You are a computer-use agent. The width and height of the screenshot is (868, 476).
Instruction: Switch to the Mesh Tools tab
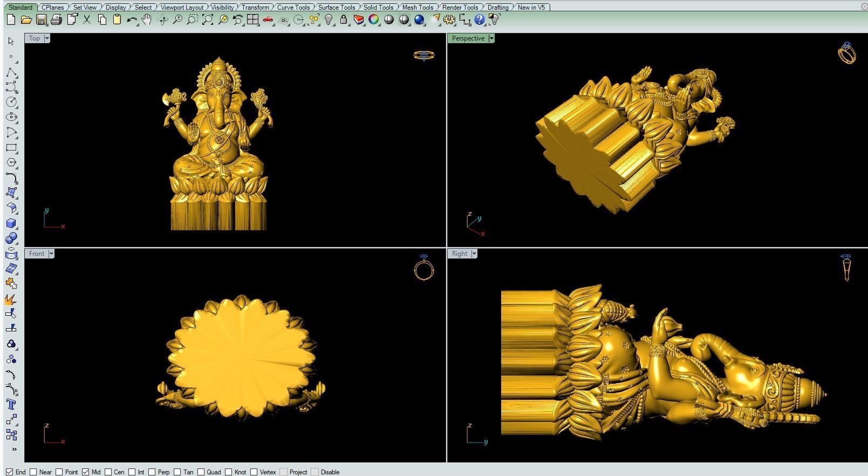coord(418,7)
